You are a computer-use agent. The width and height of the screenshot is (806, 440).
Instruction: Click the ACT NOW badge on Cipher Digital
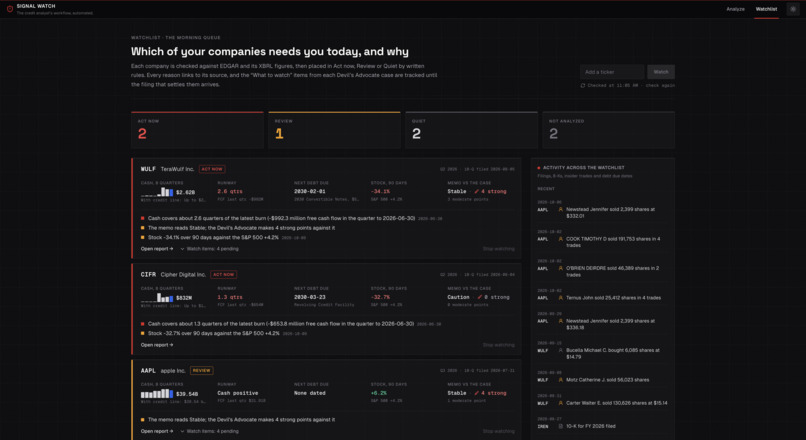[224, 275]
